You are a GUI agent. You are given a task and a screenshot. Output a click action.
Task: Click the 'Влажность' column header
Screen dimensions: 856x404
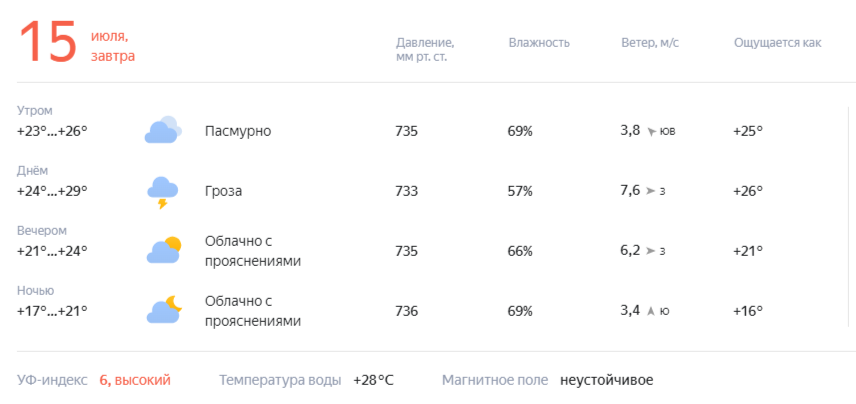539,43
